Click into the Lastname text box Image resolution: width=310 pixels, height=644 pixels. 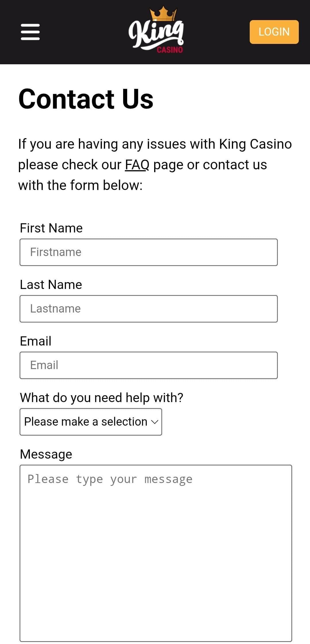coord(148,309)
